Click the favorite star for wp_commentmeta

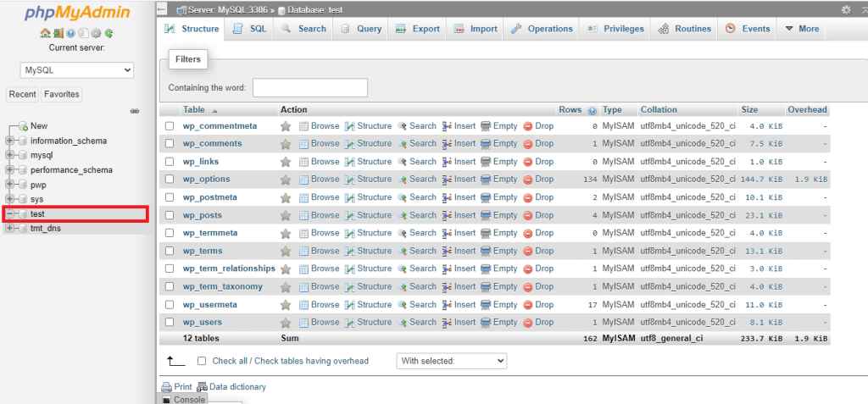(286, 126)
